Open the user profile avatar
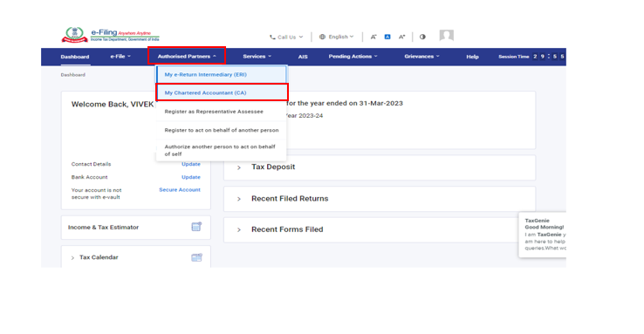This screenshot has height=334, width=644. 447,36
